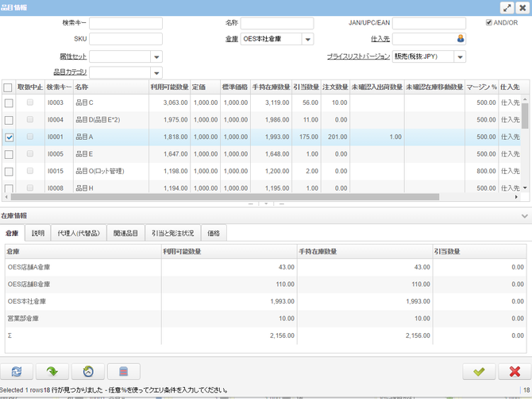Viewport: 532px width, 399px height.
Task: Switch to the 倉庫 tab
Action: coord(12,233)
